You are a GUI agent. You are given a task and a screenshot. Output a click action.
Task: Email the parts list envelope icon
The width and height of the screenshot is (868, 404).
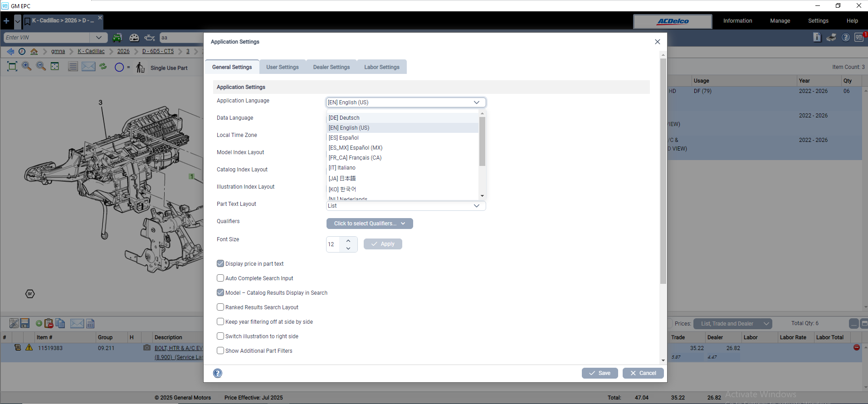(77, 323)
